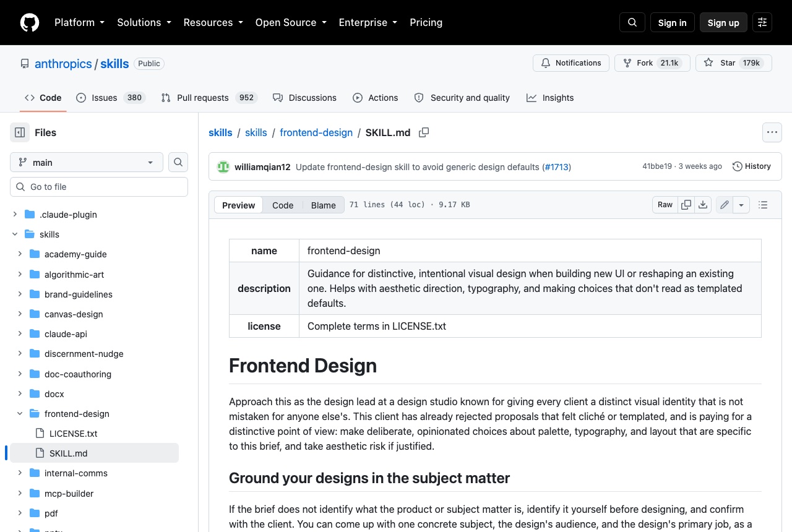Screen dimensions: 792x532
Task: Open appearance settings icon in header
Action: click(762, 22)
